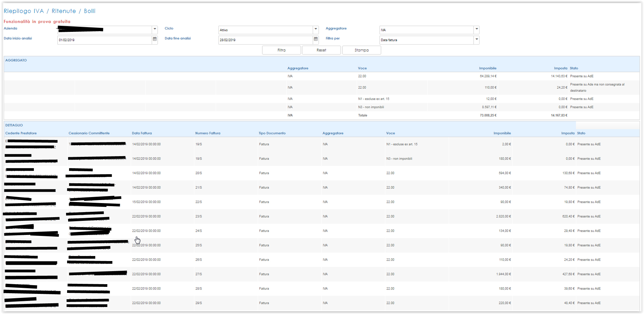The height and width of the screenshot is (314, 644).
Task: Open the Aggregatore dropdown showing IVA
Action: click(x=477, y=29)
